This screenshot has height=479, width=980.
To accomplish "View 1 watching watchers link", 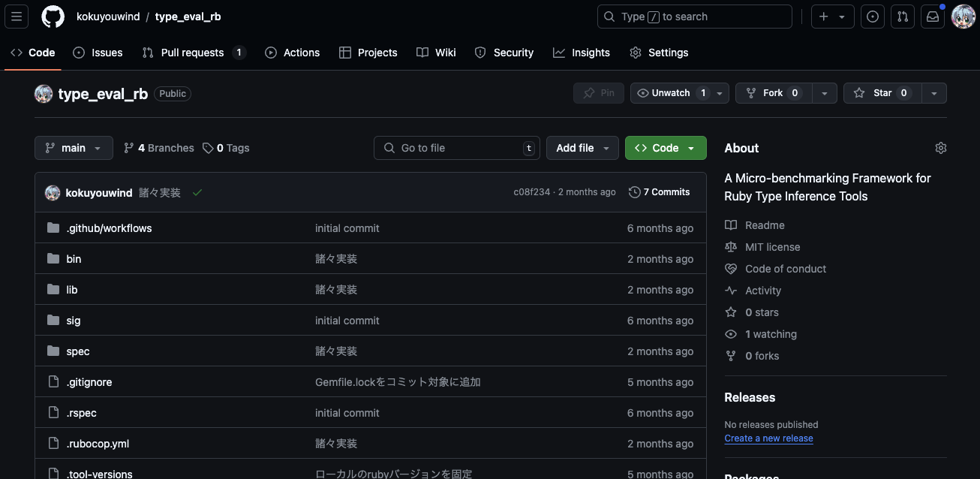I will (761, 334).
